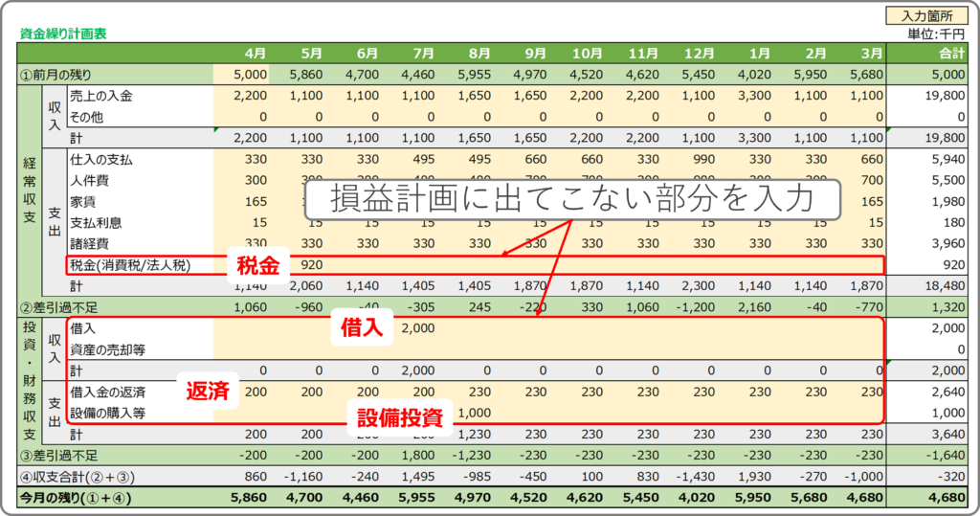This screenshot has height=516, width=980.
Task: Select 仕入の支払 12月 cell 990
Action: (x=703, y=160)
